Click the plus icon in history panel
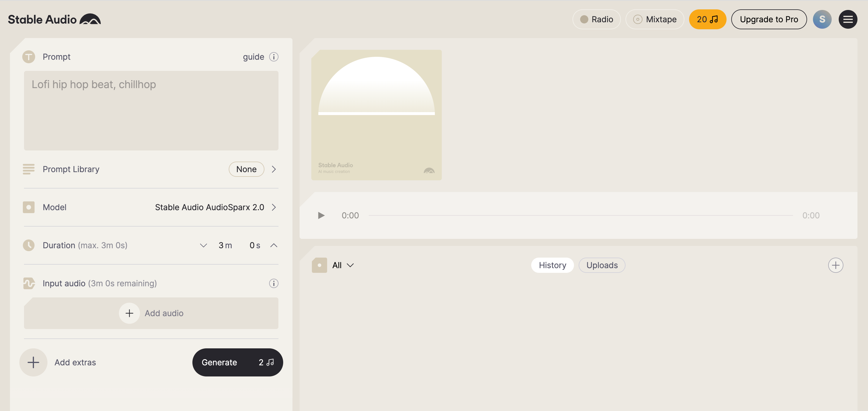This screenshot has width=868, height=411. 835,265
